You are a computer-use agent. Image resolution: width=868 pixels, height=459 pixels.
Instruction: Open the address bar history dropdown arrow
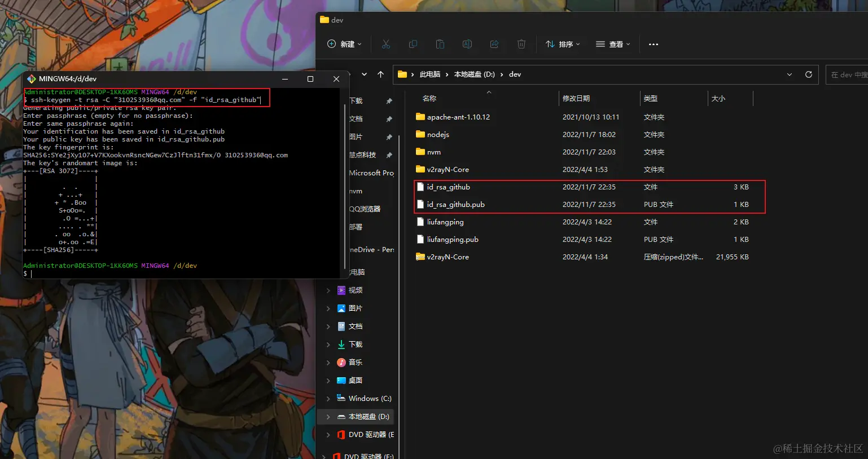790,74
